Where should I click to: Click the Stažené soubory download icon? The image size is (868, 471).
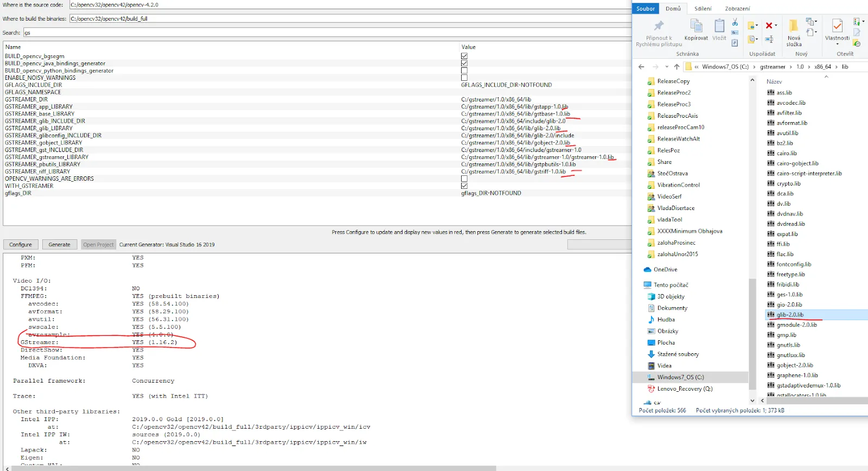(x=652, y=354)
